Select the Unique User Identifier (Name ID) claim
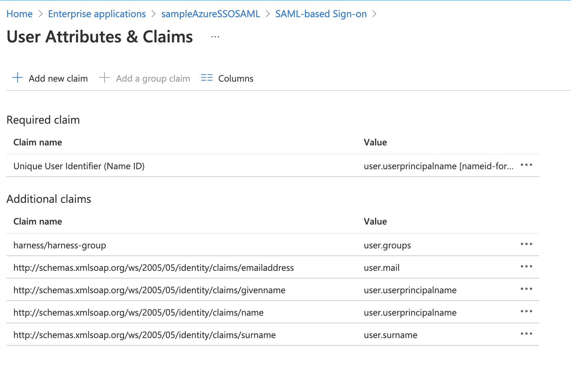The width and height of the screenshot is (571, 392). click(79, 166)
